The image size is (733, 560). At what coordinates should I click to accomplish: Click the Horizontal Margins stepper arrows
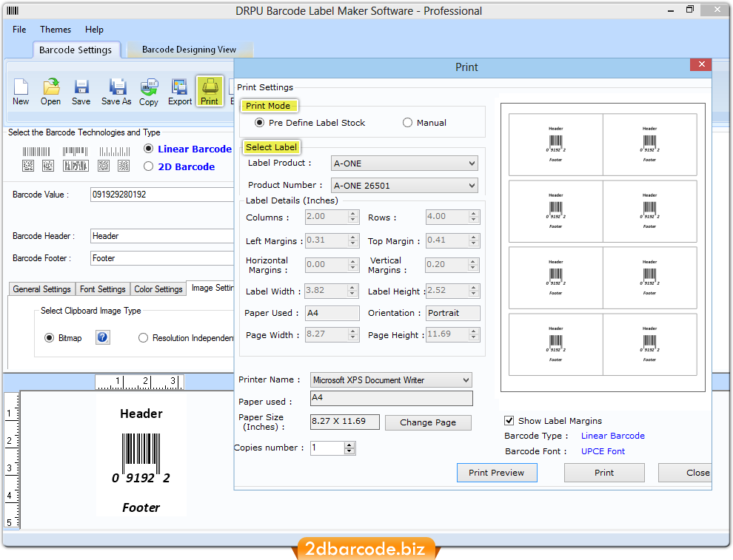pos(353,265)
